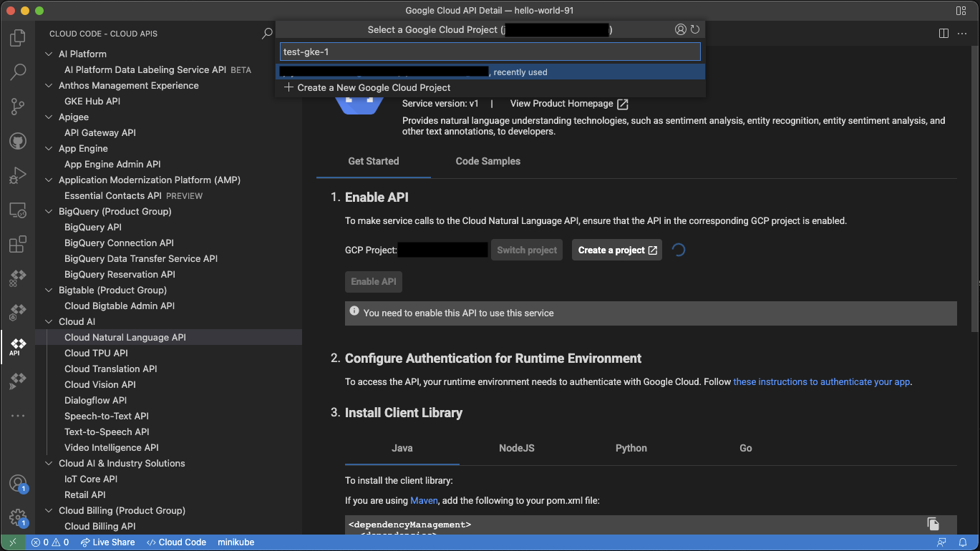This screenshot has height=551, width=980.
Task: Open the errors and warnings status item
Action: [x=50, y=542]
